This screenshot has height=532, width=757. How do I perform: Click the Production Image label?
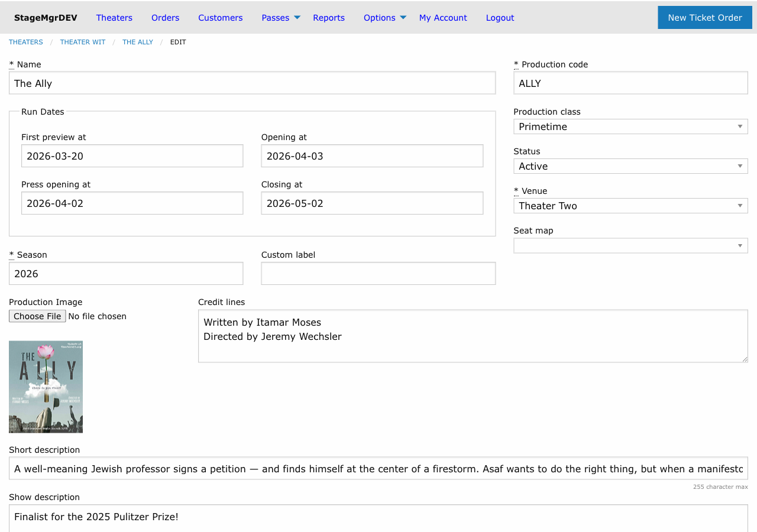coord(46,302)
